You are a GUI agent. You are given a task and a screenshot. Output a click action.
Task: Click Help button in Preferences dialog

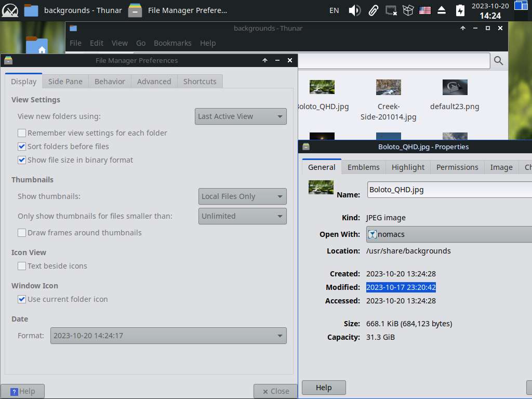pyautogui.click(x=22, y=391)
